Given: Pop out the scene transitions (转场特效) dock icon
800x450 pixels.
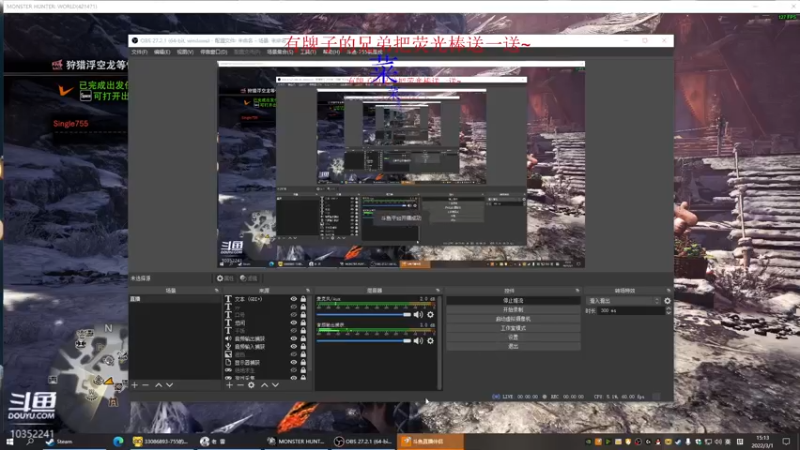Looking at the screenshot, I should [x=668, y=291].
